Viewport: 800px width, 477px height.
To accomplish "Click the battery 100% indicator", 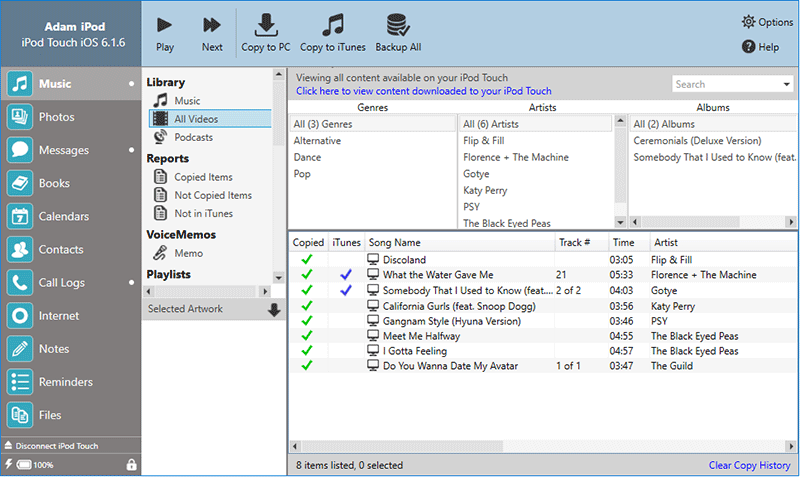I will pyautogui.click(x=35, y=465).
